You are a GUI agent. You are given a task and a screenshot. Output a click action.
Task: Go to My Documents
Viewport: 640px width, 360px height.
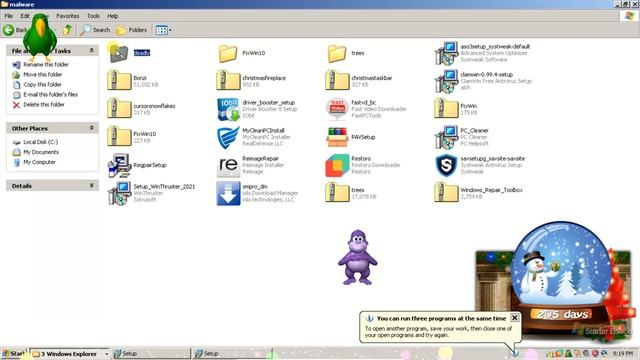[41, 152]
